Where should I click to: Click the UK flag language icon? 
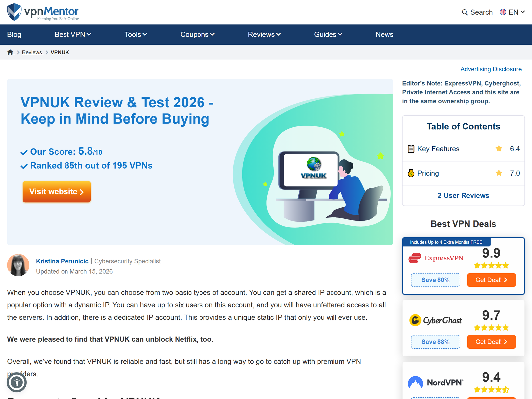503,12
